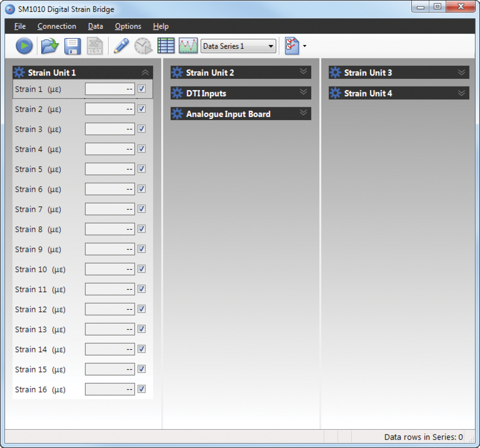Collapse the Strain Unit 1 panel chevron
The image size is (480, 448).
[145, 72]
